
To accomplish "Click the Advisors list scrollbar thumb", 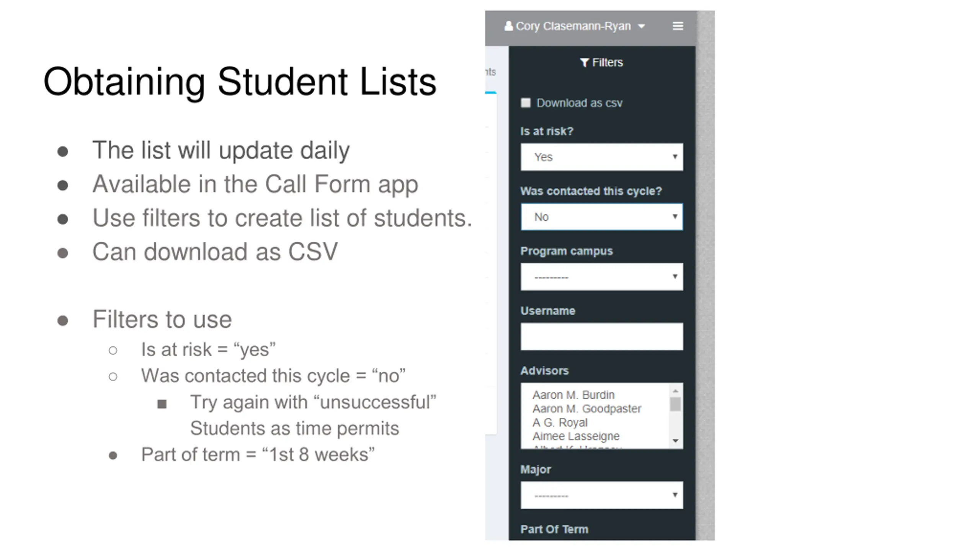I will click(x=675, y=404).
